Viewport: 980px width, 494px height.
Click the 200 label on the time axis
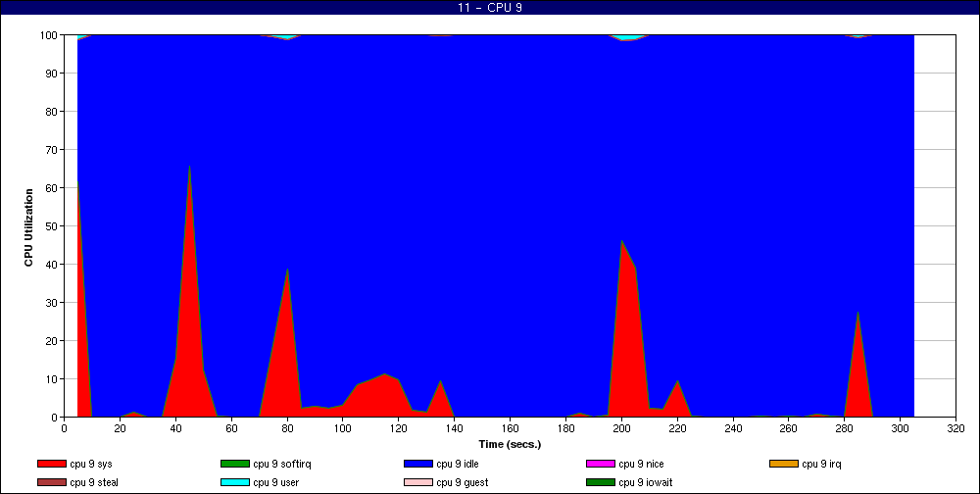coord(622,428)
